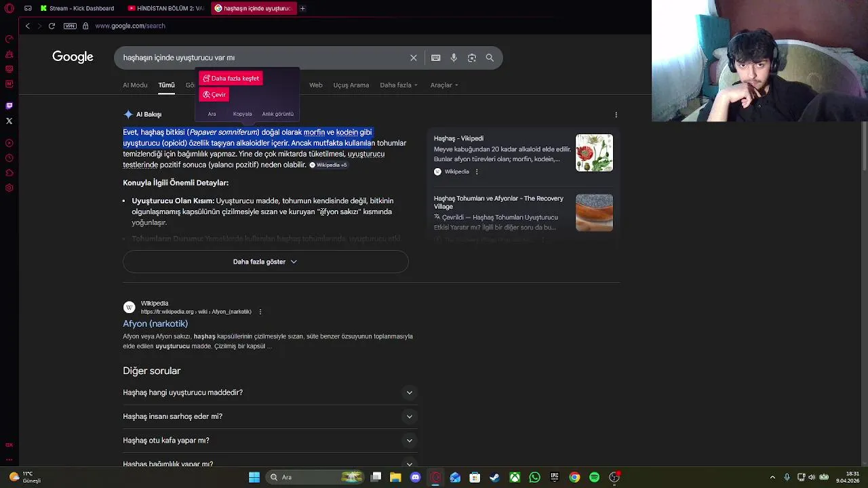Click the Wikipedia +5 sources chip
Image resolution: width=868 pixels, height=488 pixels.
pos(328,165)
